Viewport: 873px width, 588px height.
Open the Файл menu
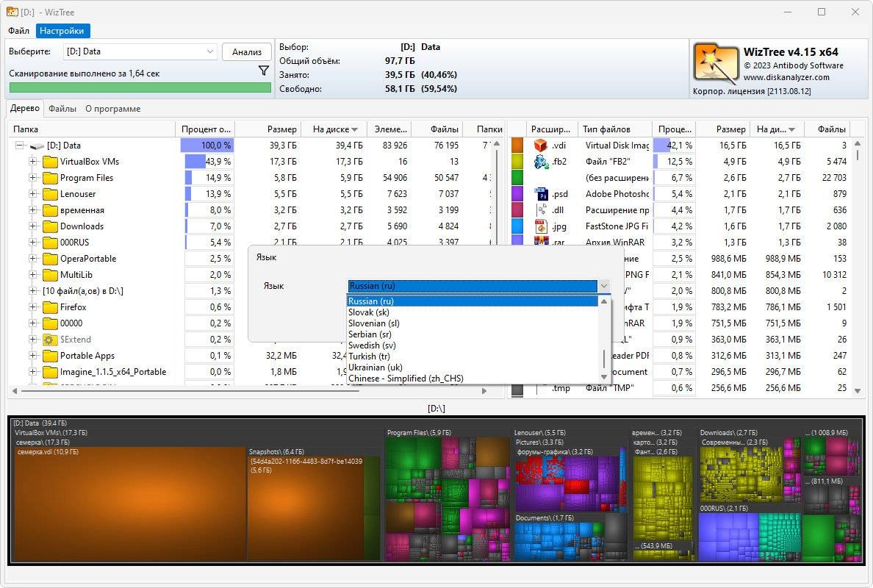[x=19, y=31]
